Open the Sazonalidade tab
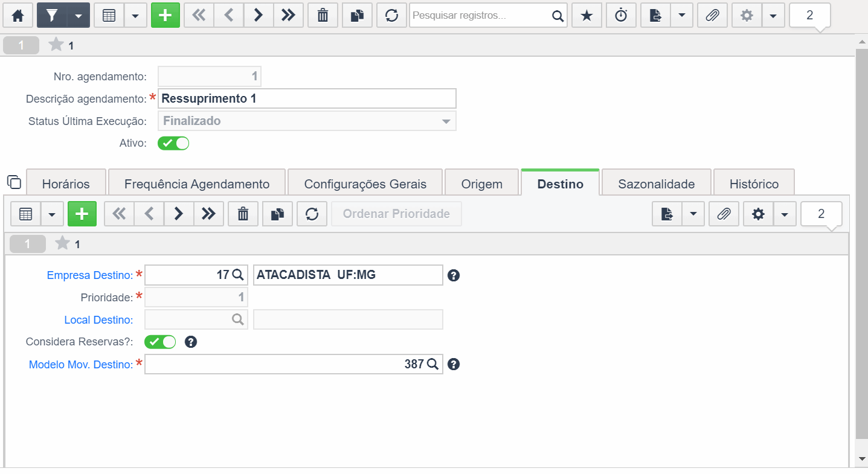 click(x=656, y=184)
